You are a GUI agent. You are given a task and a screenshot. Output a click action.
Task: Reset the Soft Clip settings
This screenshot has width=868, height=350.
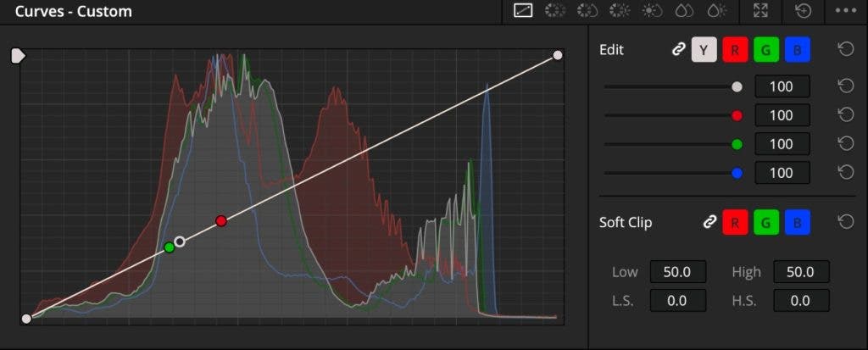pos(845,223)
